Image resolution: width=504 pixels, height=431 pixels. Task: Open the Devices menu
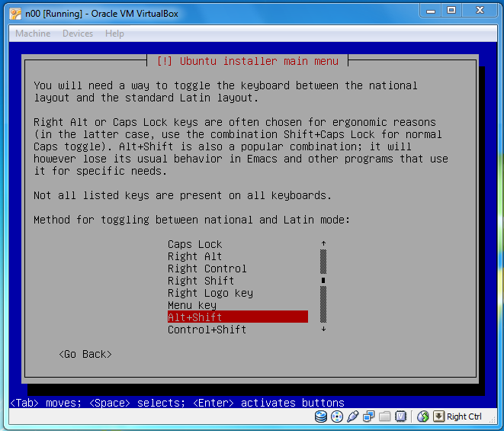[x=78, y=34]
